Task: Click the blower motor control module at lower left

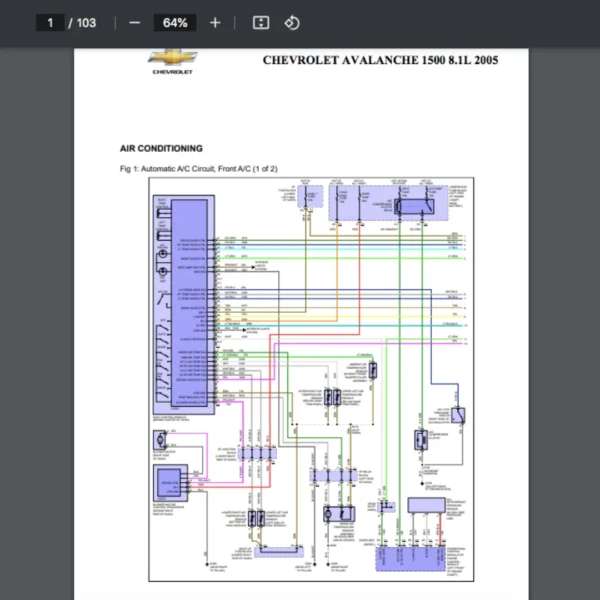Action: coord(168,483)
